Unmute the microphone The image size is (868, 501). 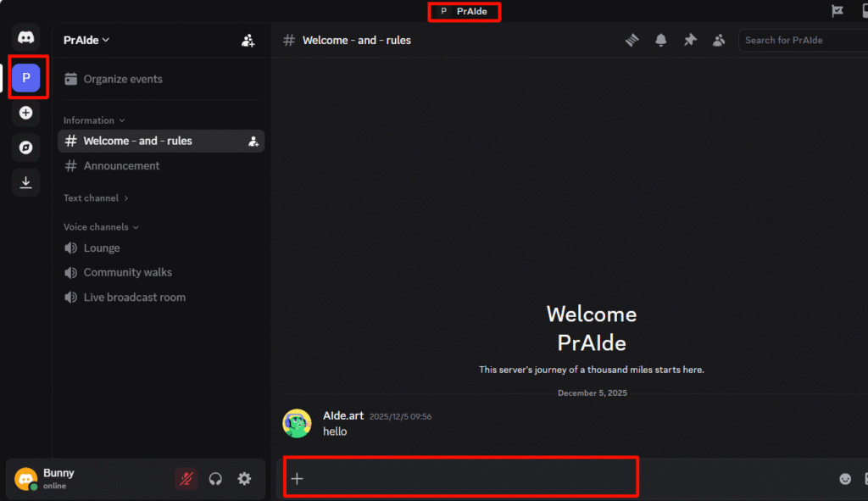[x=186, y=478]
